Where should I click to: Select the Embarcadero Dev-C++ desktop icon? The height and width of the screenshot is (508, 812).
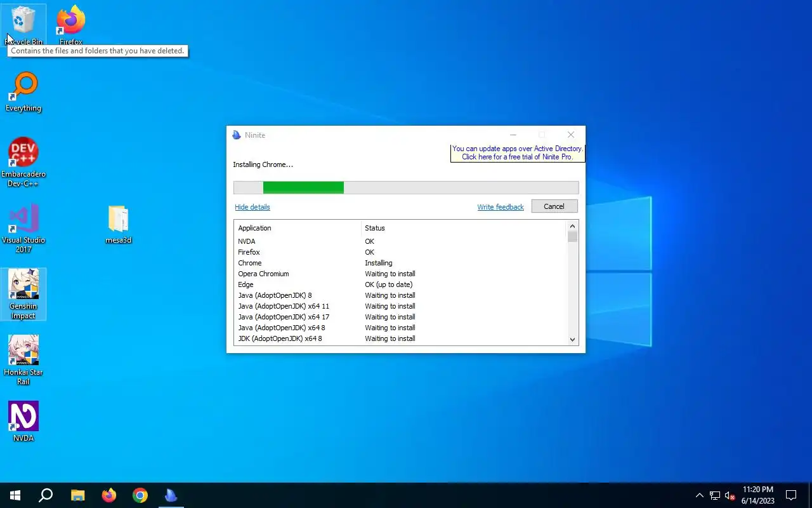(x=23, y=163)
